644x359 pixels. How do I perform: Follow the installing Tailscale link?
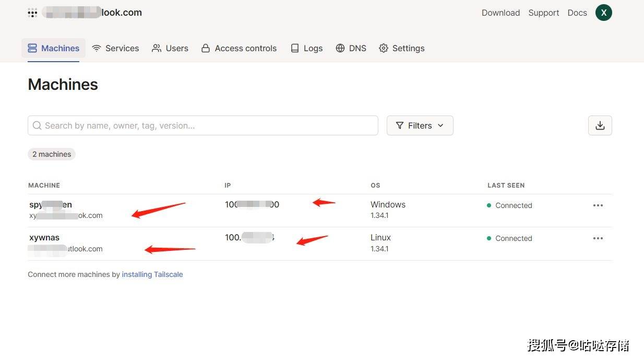(x=152, y=274)
